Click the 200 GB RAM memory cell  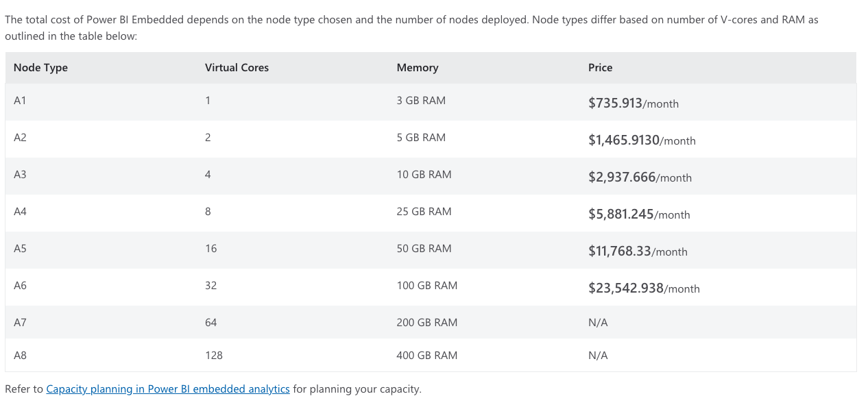(426, 323)
